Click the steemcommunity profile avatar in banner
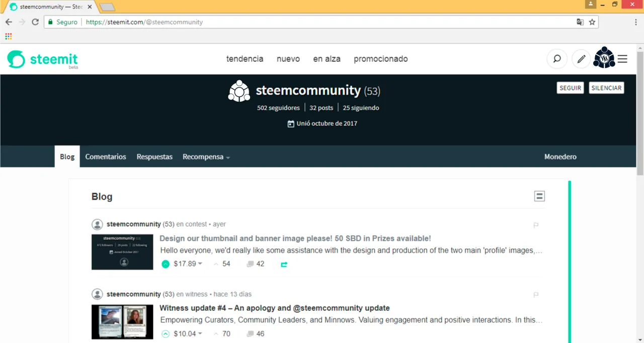Screen dimensions: 644x343 point(239,91)
